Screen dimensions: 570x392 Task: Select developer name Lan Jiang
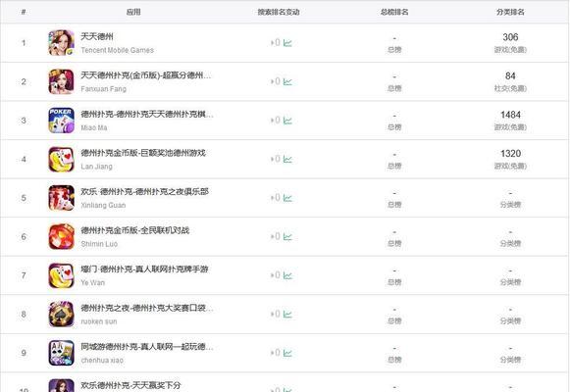[96, 167]
